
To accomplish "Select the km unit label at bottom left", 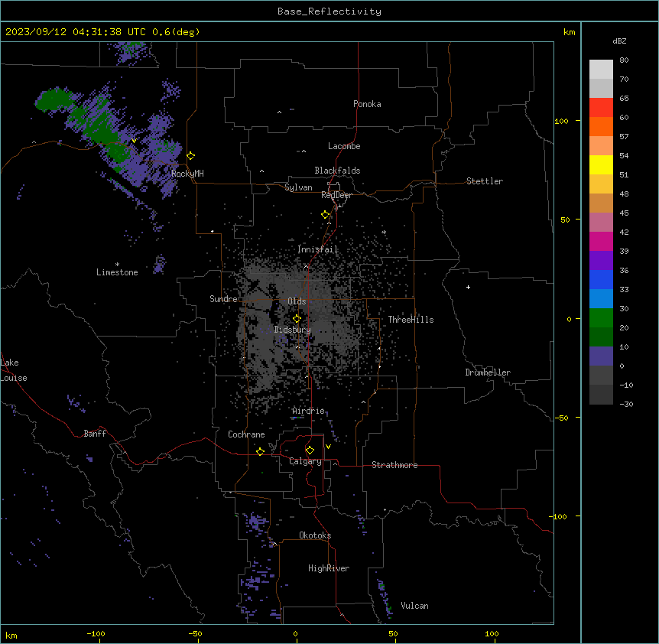I will [x=11, y=636].
